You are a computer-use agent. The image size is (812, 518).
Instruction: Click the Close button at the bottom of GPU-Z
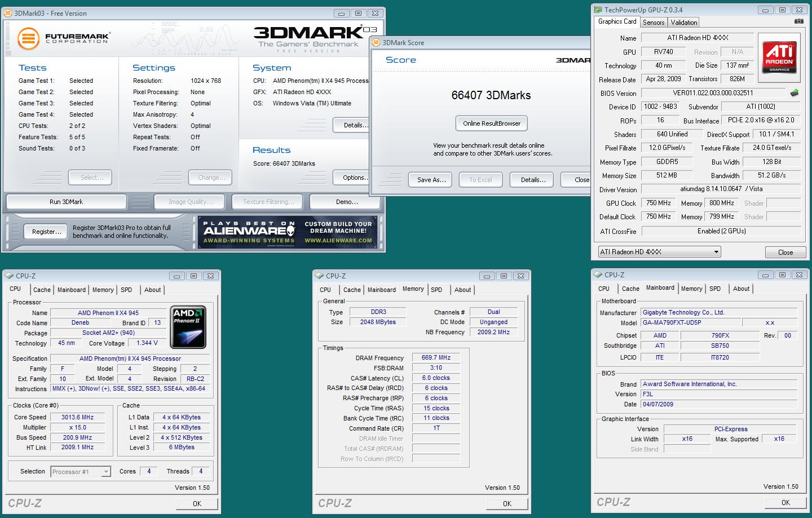785,253
